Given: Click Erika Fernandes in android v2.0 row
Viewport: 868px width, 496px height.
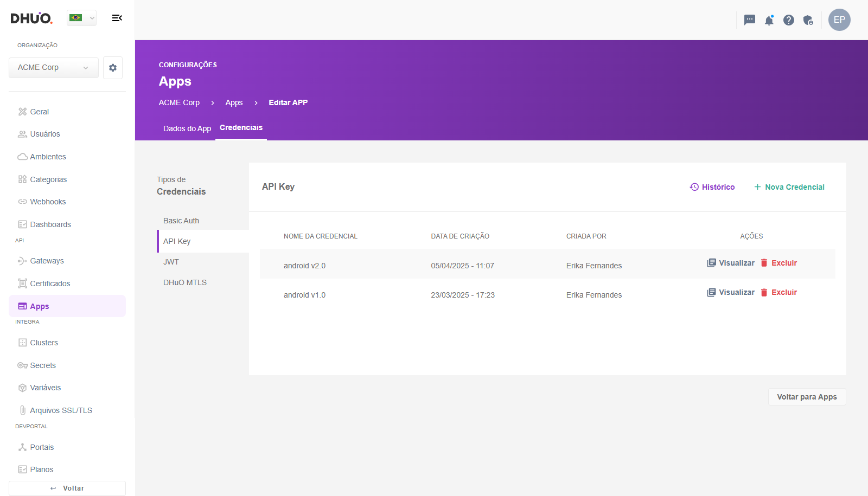Looking at the screenshot, I should [x=594, y=266].
